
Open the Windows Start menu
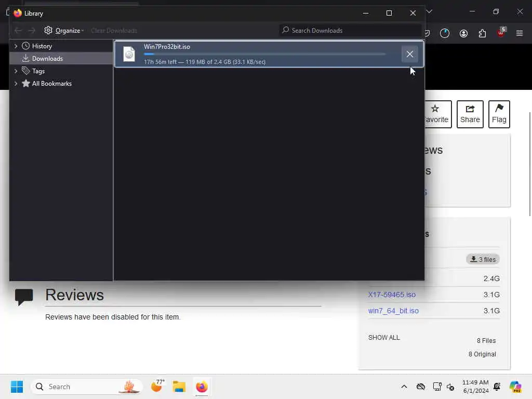[17, 387]
